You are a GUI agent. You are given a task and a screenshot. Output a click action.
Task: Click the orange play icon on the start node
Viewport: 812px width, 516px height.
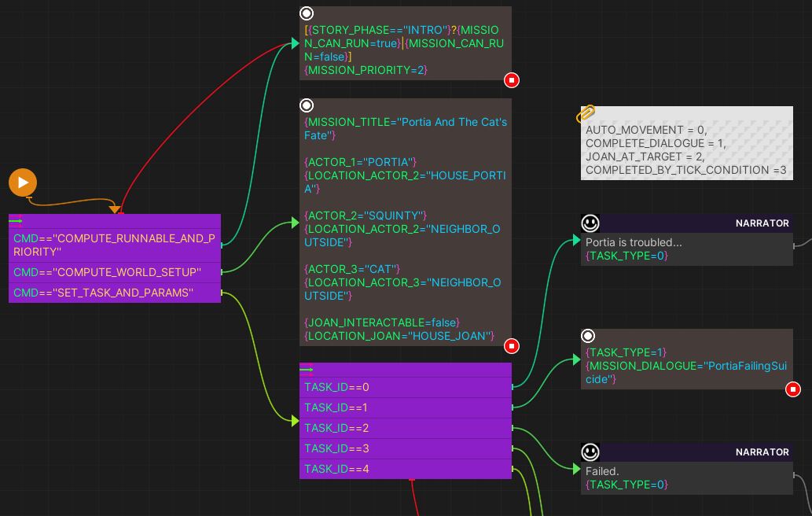(x=22, y=182)
